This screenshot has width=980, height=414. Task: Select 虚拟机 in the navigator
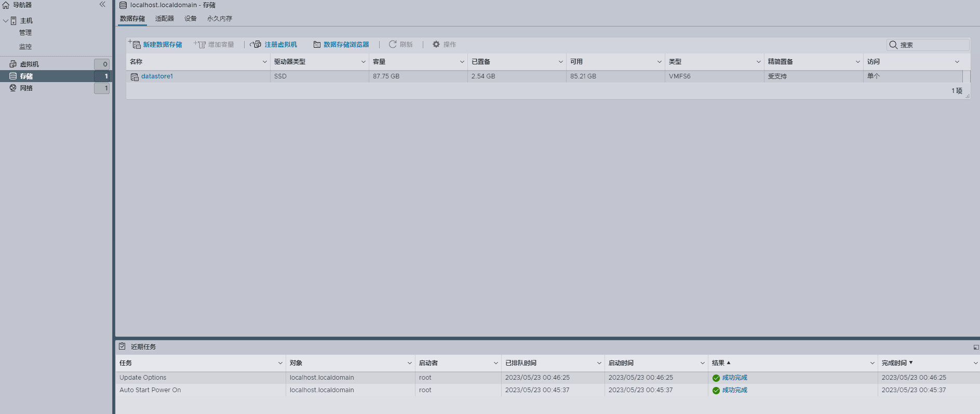pos(29,64)
